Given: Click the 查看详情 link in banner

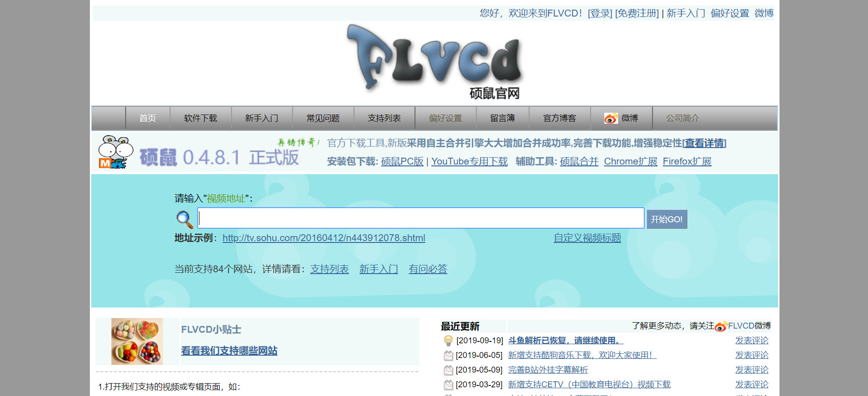Looking at the screenshot, I should [x=704, y=143].
